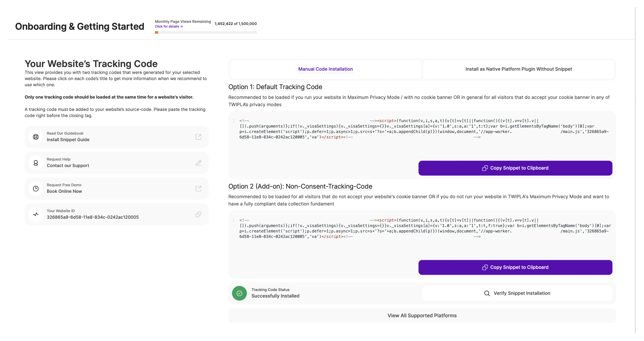Open the Click for details link
Viewport: 644px width, 341px height.
click(169, 26)
